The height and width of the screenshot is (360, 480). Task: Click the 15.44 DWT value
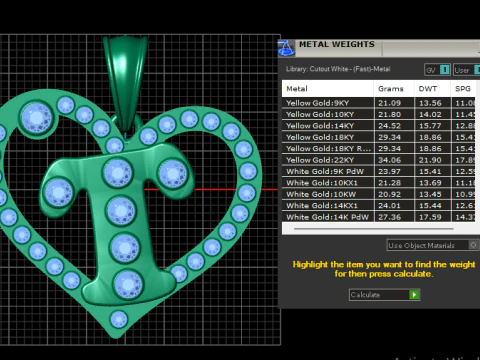[430, 205]
